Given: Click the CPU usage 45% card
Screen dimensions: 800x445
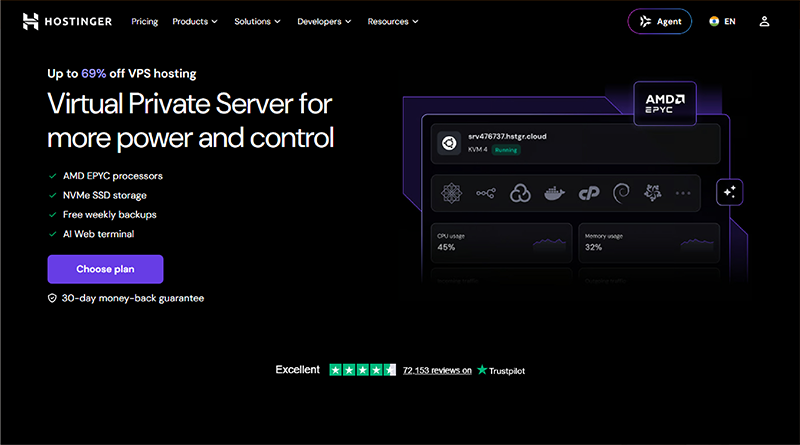Looking at the screenshot, I should coord(502,242).
